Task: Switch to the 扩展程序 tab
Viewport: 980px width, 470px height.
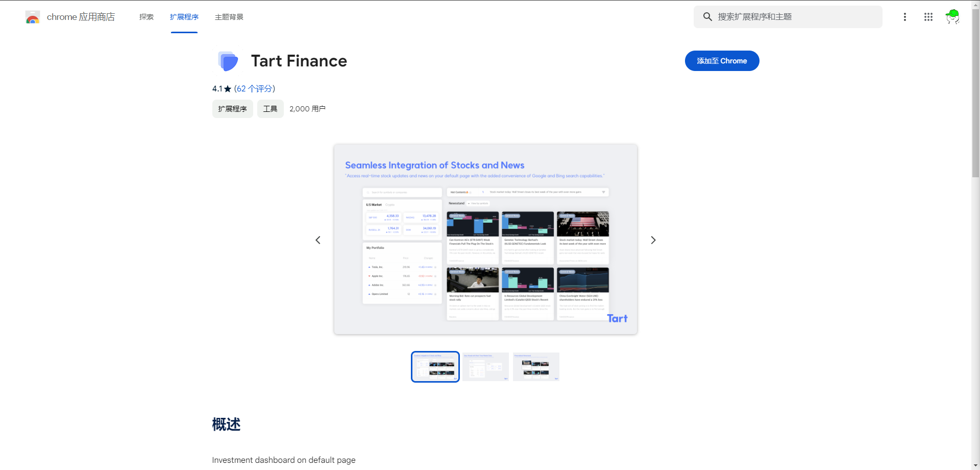Action: pyautogui.click(x=184, y=17)
